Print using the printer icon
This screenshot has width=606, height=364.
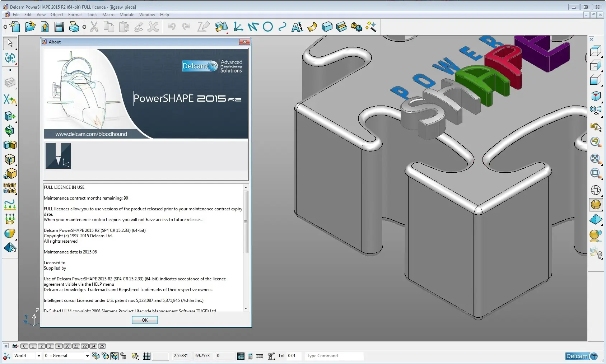74,27
